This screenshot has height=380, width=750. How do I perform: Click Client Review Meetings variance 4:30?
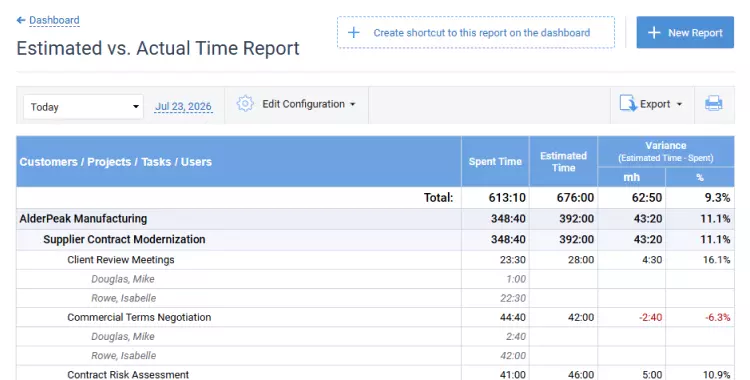652,260
